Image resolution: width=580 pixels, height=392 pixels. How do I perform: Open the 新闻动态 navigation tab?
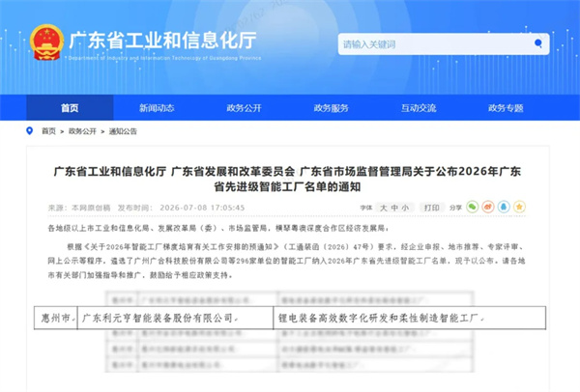157,108
